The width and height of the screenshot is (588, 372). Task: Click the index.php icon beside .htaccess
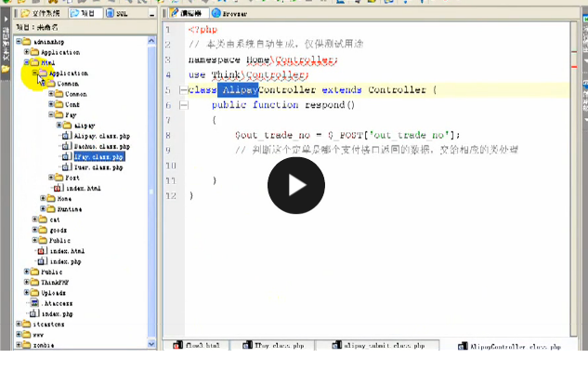pyautogui.click(x=35, y=313)
